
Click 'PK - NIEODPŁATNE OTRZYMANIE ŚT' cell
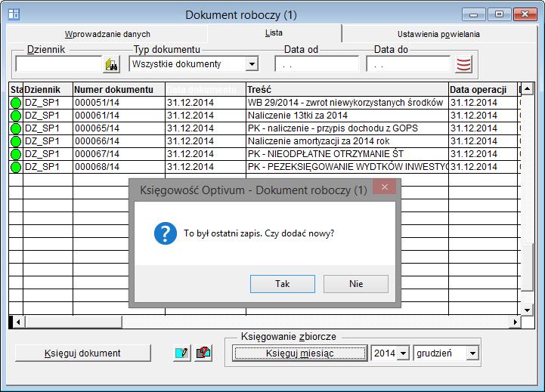tap(347, 154)
